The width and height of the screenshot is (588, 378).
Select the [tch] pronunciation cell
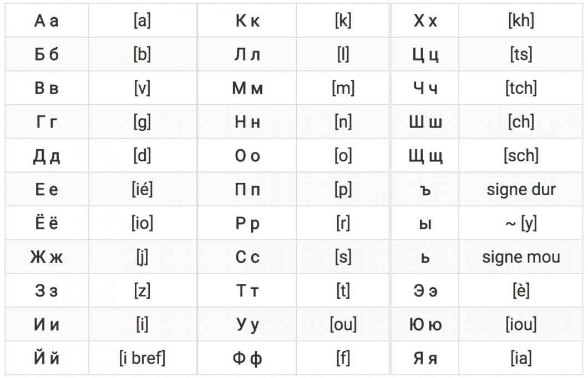point(521,88)
